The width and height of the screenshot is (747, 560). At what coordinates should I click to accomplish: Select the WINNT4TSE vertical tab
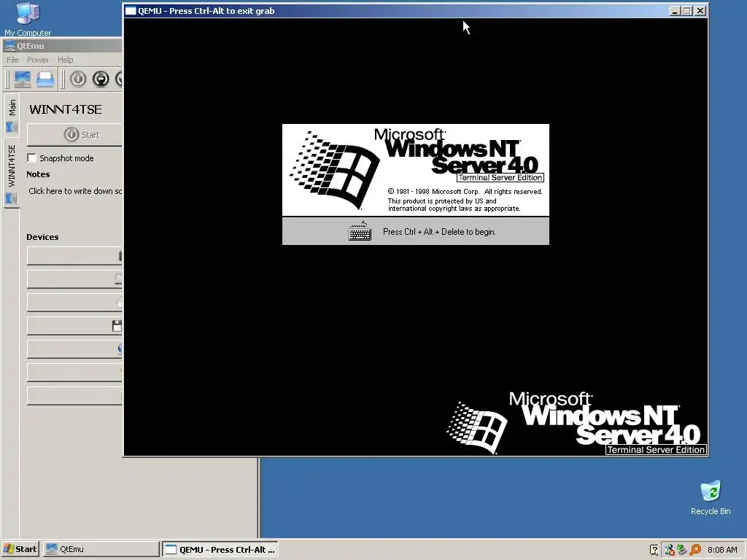tap(12, 174)
